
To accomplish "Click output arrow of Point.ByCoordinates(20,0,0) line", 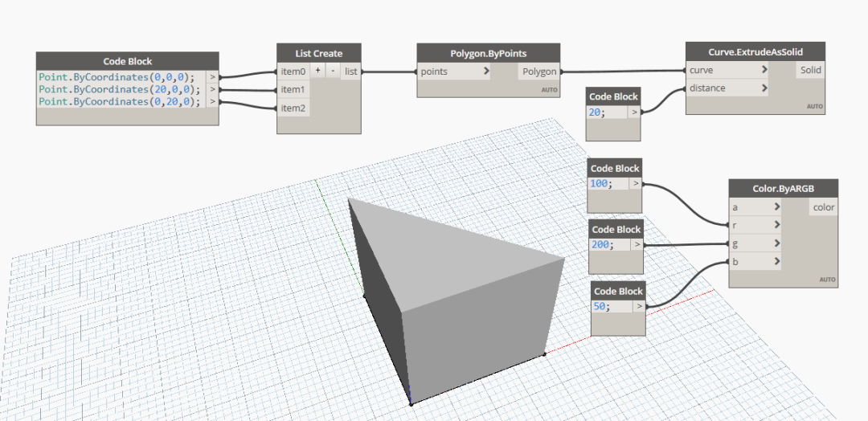I will pos(212,89).
